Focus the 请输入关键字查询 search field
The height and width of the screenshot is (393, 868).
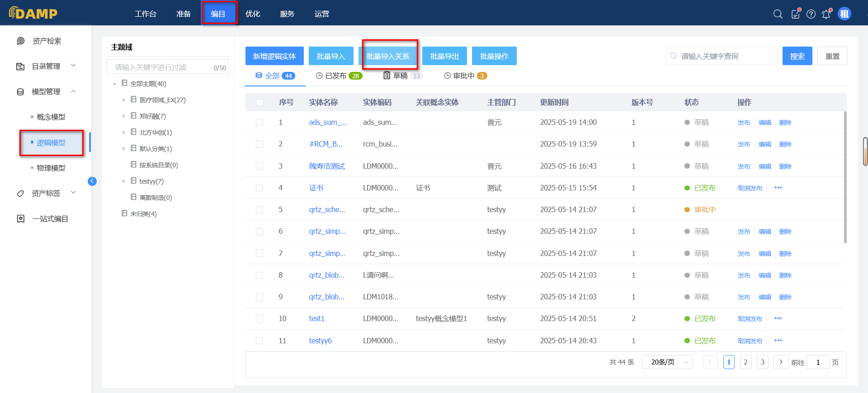click(x=726, y=56)
